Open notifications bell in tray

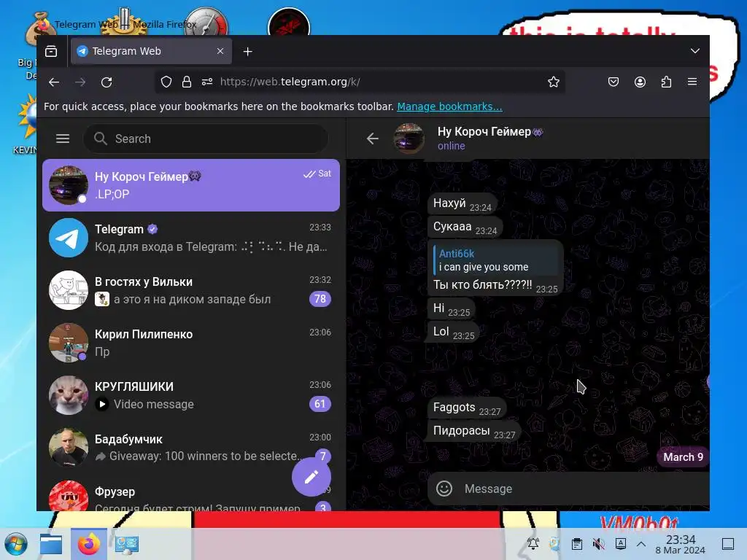point(533,543)
